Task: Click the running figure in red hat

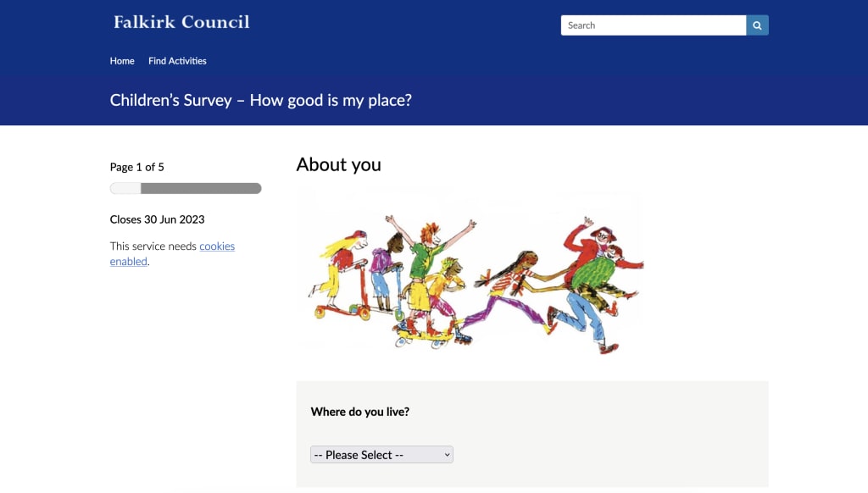Action: (598, 271)
